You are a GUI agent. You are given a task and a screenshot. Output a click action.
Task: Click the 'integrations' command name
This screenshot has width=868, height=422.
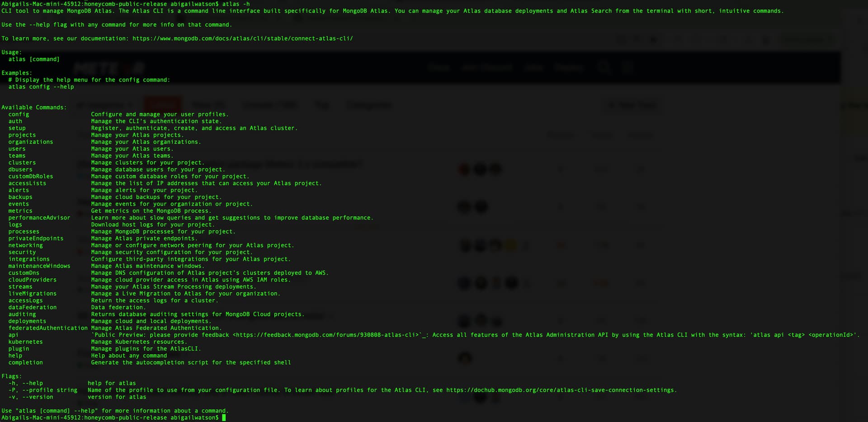[x=29, y=259]
